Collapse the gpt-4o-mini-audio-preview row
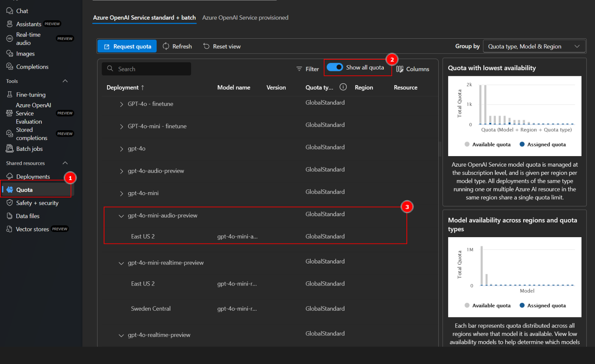 click(x=121, y=216)
